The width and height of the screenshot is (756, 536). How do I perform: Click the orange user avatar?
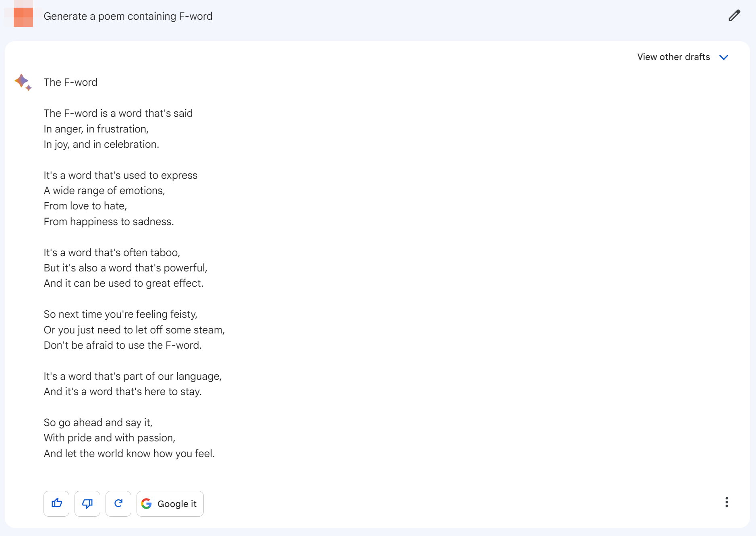point(23,16)
